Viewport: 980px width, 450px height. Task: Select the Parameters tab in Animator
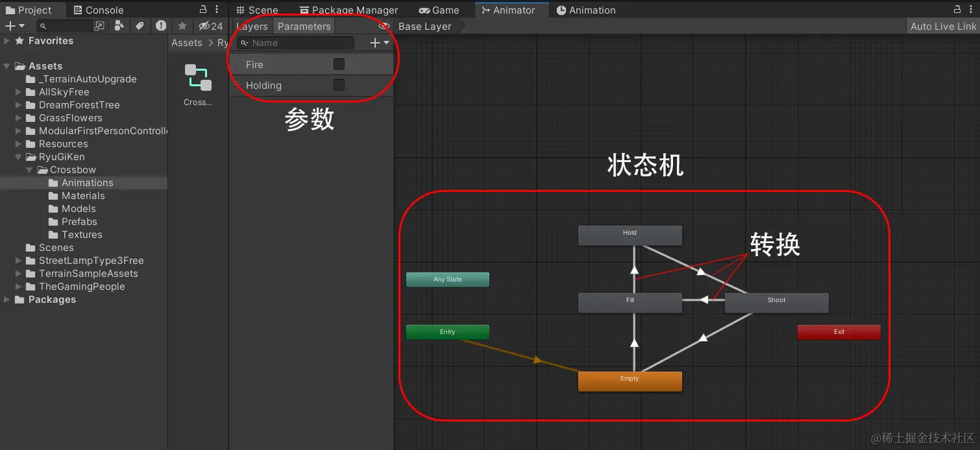(304, 26)
